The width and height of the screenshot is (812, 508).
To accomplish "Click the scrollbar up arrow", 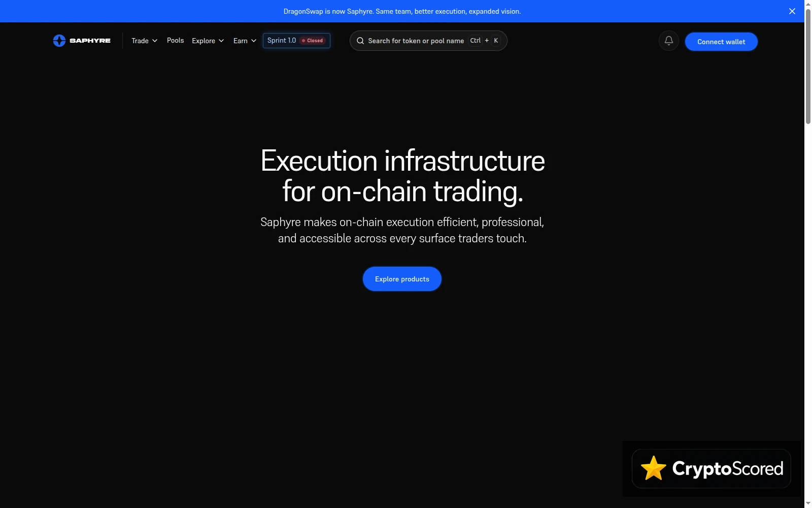I will (808, 4).
